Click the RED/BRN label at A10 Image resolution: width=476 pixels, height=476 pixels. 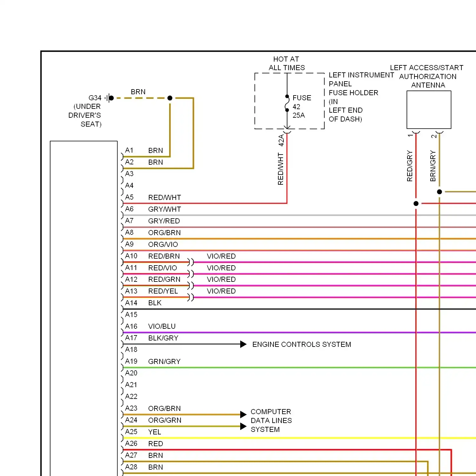click(x=164, y=256)
